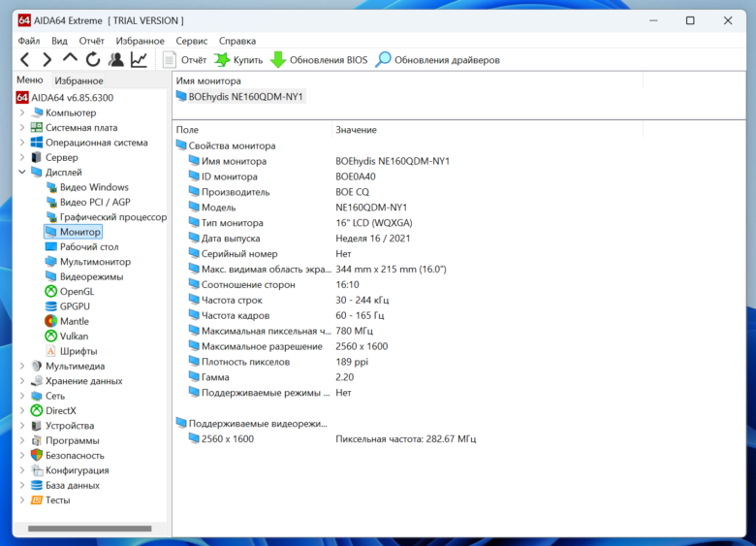Click the Безопасность shield icon
The height and width of the screenshot is (546, 756).
tap(37, 455)
